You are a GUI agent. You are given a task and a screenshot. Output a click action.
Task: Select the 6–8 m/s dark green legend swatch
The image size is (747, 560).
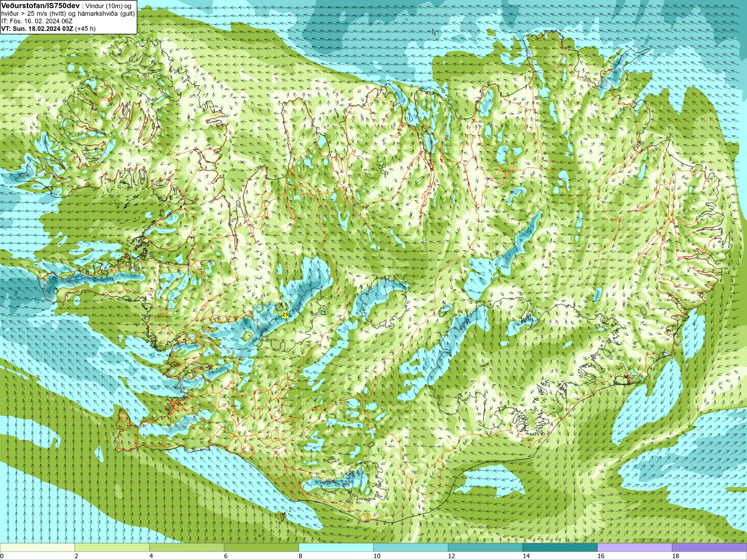click(x=261, y=548)
